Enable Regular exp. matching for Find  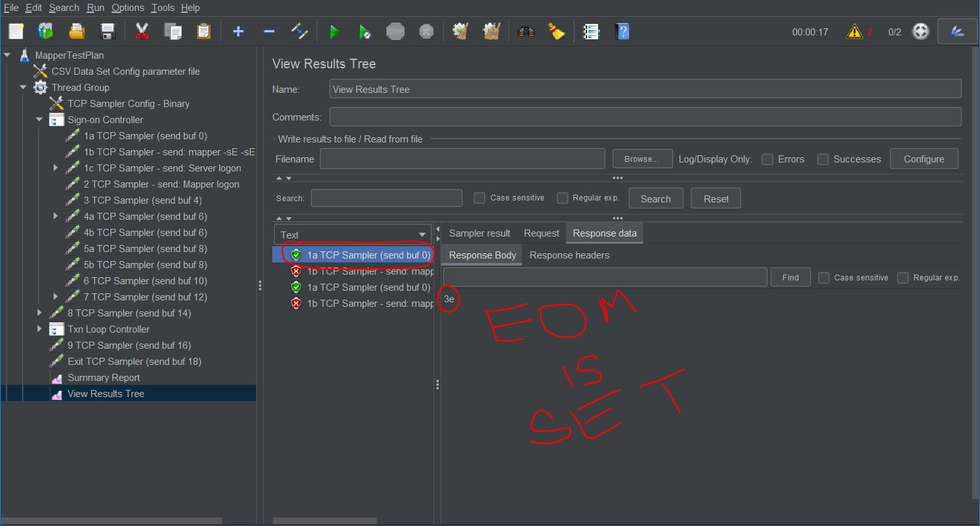pyautogui.click(x=903, y=277)
